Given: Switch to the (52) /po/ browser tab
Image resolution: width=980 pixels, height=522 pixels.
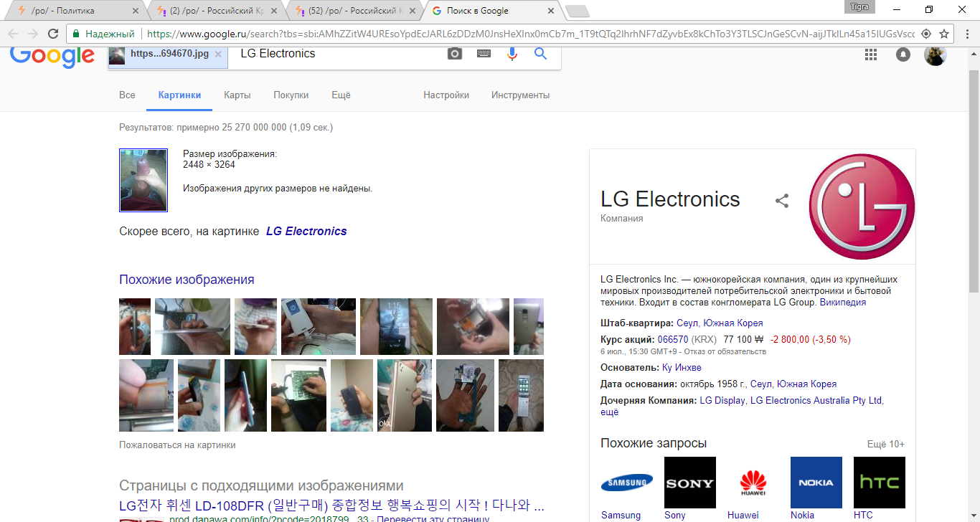Looking at the screenshot, I should pos(354,11).
